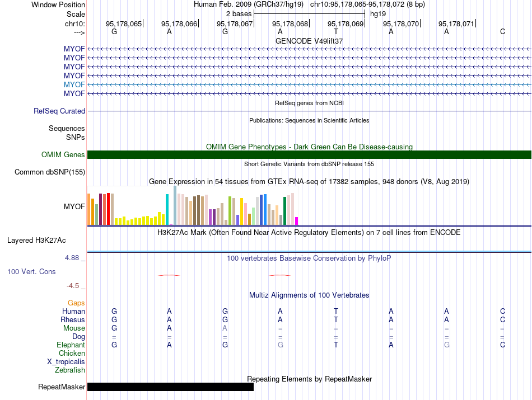The height and width of the screenshot is (400, 532).
Task: Open the 100 Vert. Cons track label
Action: point(31,271)
